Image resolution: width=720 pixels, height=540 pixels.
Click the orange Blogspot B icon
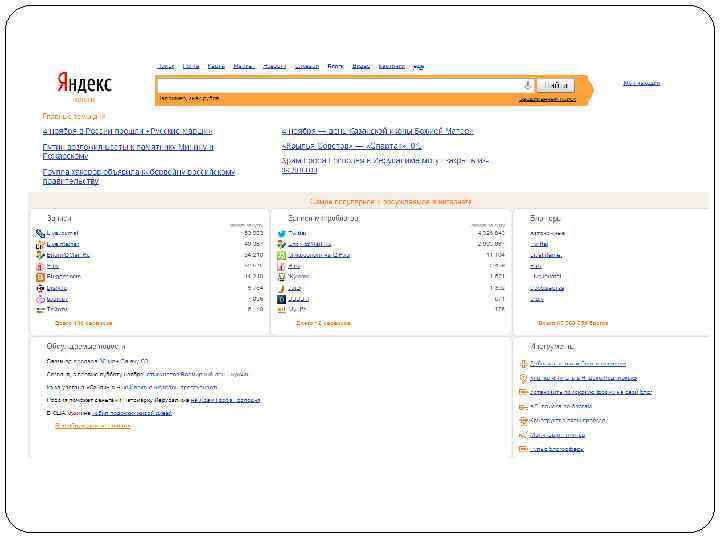[40, 277]
